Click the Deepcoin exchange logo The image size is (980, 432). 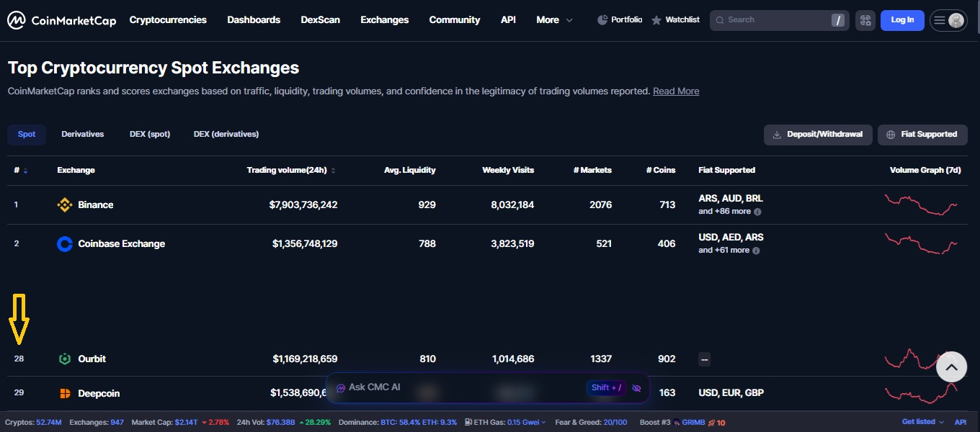(x=65, y=393)
